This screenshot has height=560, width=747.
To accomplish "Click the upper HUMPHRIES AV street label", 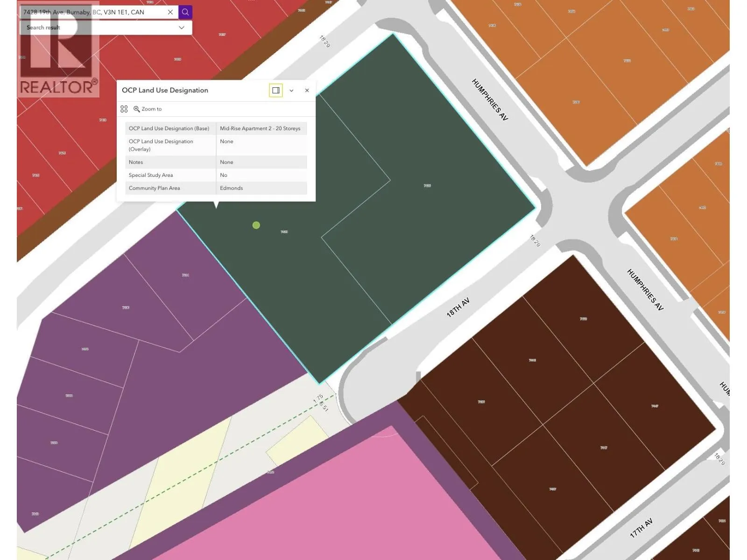I will (x=489, y=99).
